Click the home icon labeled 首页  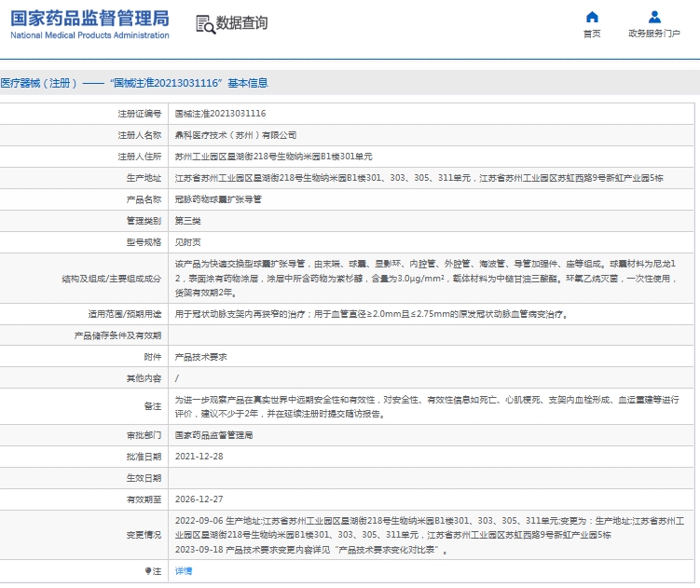coord(592,17)
